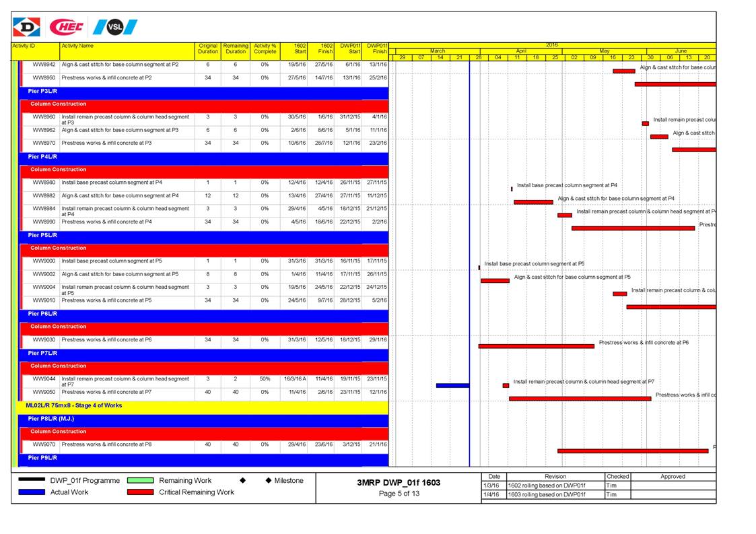This screenshot has width=756, height=534.
Task: Click the 'Page 5 of 13' footer text
Action: tap(399, 494)
